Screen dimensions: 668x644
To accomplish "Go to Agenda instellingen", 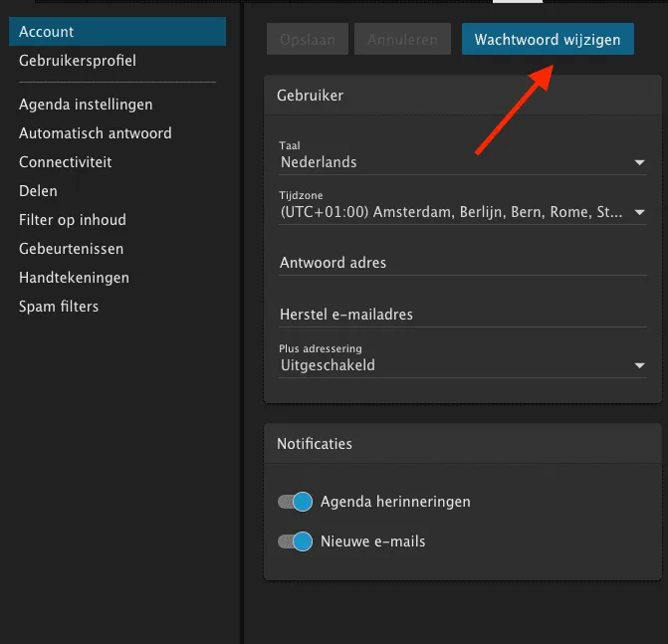I will point(86,105).
